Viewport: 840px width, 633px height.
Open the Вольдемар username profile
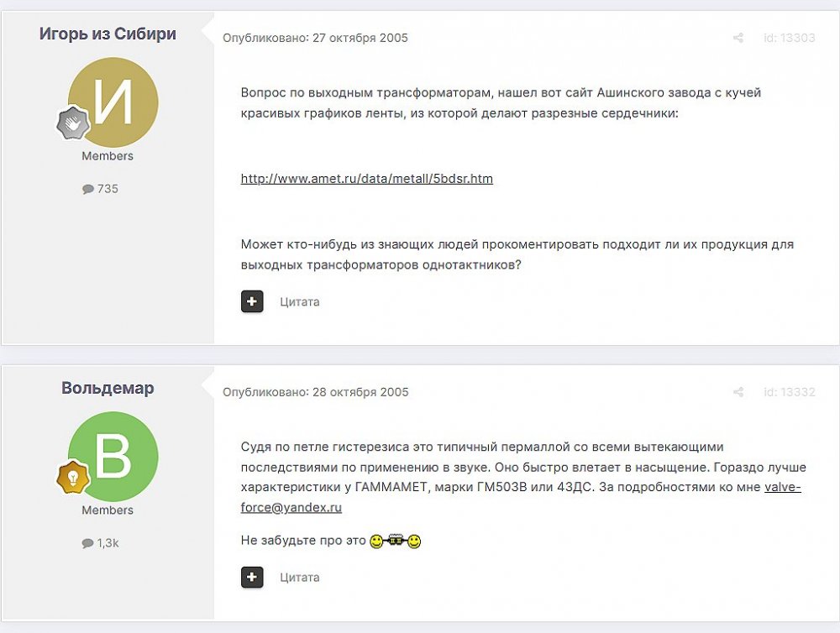click(108, 389)
